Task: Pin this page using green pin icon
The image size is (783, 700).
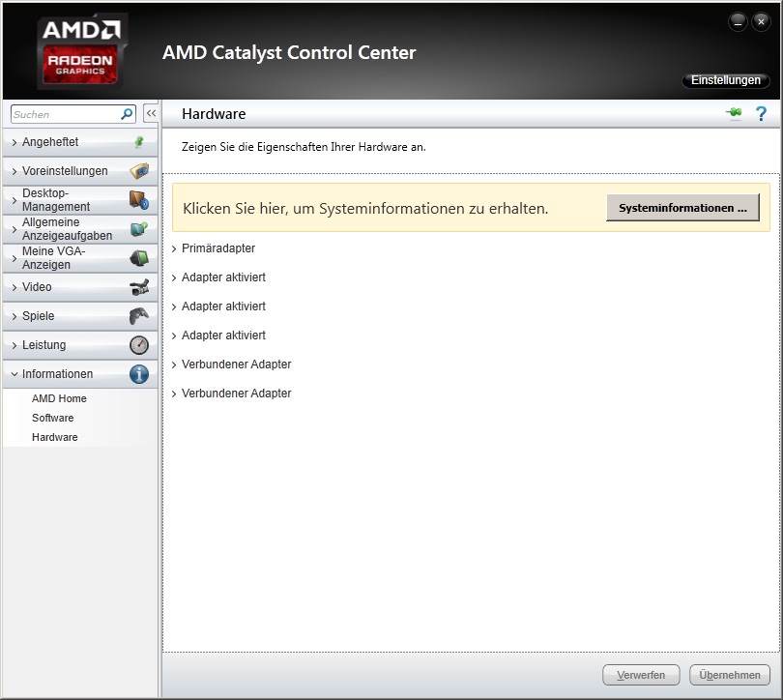Action: pos(734,113)
